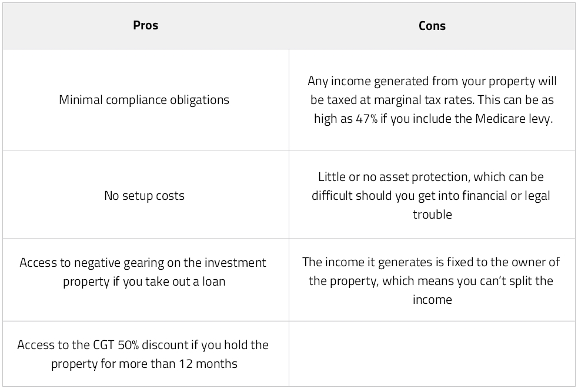Click the word 'income' on its own line
The width and height of the screenshot is (578, 392).
pyautogui.click(x=432, y=300)
